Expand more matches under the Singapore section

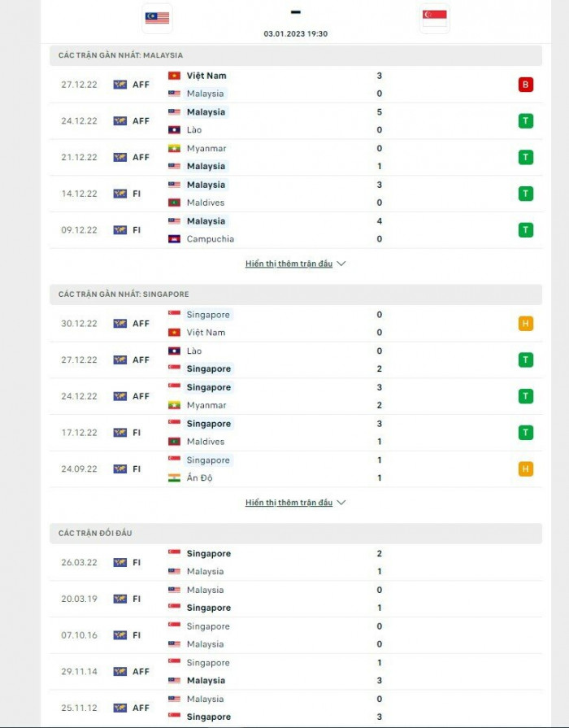click(289, 503)
